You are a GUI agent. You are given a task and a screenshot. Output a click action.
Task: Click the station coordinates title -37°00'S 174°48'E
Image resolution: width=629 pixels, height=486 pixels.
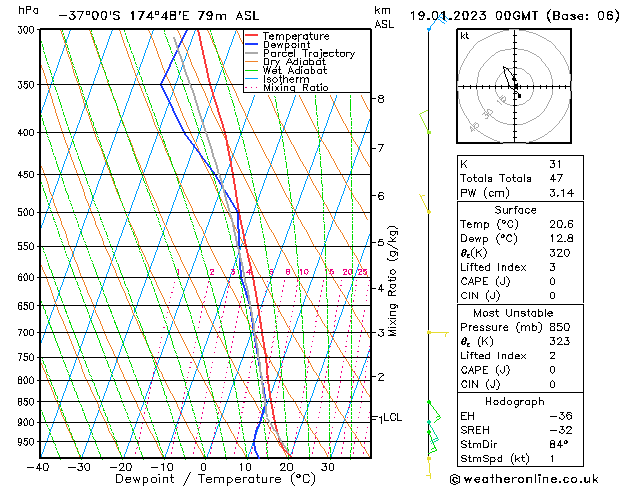point(124,16)
